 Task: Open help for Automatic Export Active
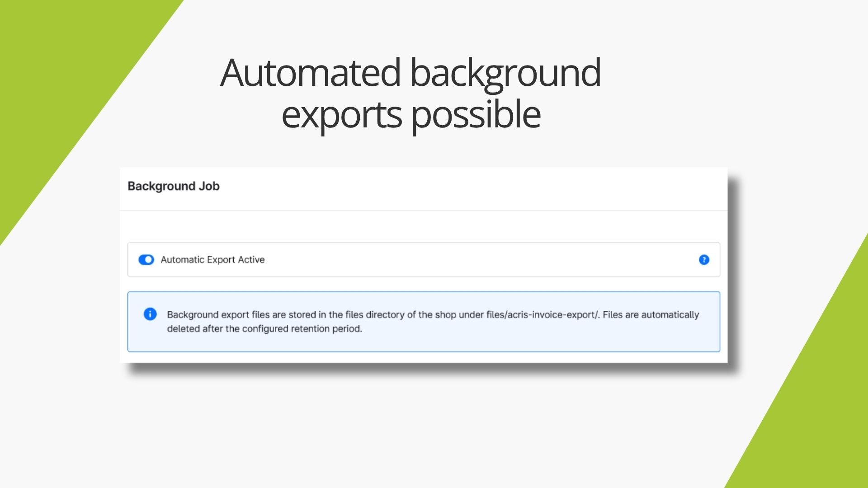click(x=704, y=260)
